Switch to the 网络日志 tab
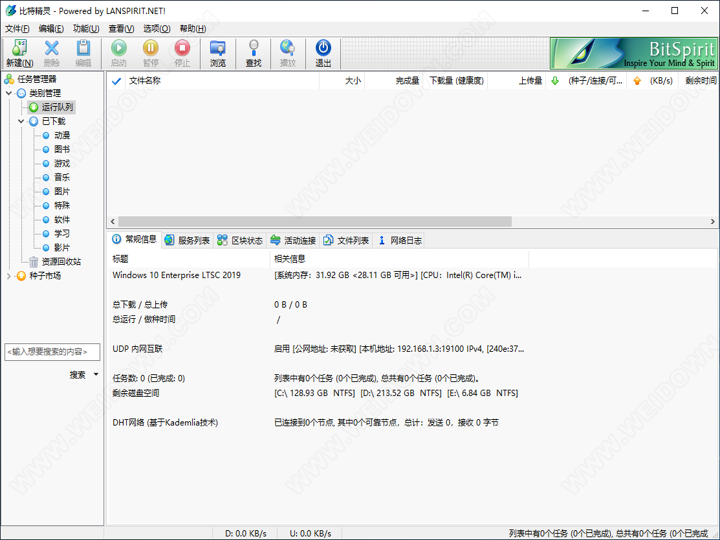 tap(399, 240)
